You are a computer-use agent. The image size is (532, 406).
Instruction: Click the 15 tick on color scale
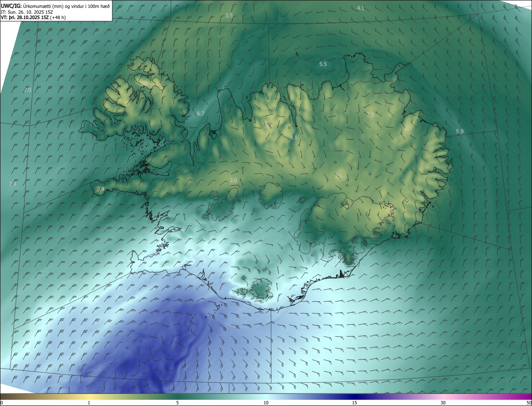[355, 403]
